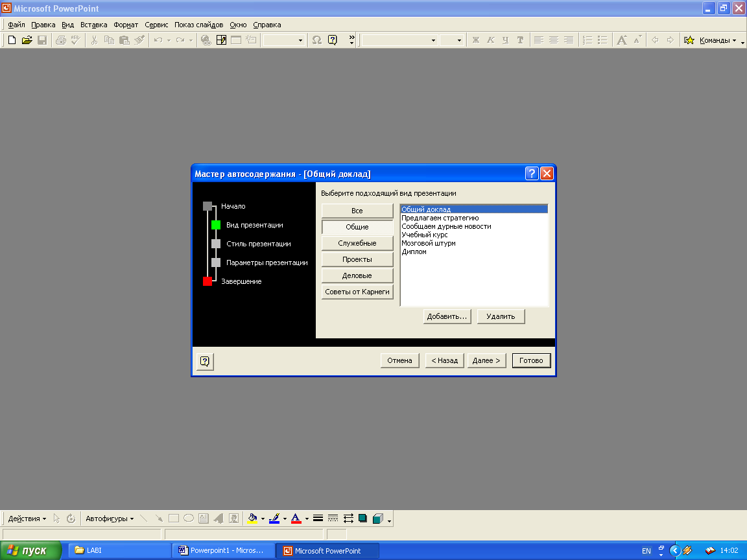Click the Dash Style icon
The width and height of the screenshot is (747, 560).
(333, 519)
